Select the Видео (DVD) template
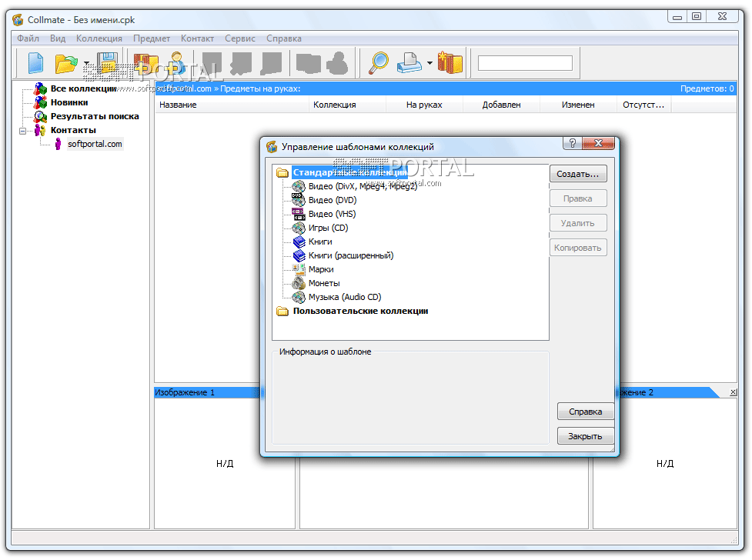The width and height of the screenshot is (752, 560). (333, 201)
